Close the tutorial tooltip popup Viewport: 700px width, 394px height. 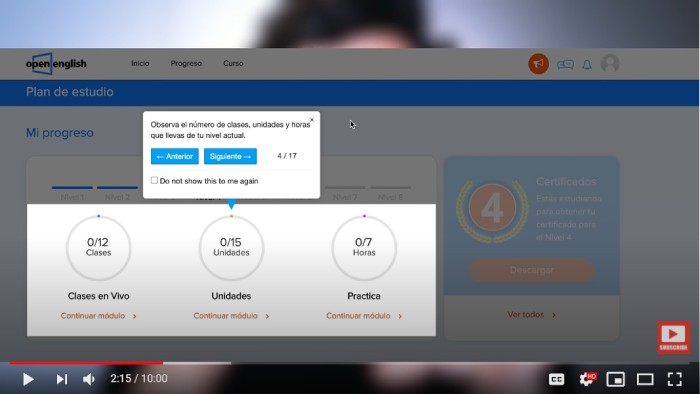tap(312, 120)
